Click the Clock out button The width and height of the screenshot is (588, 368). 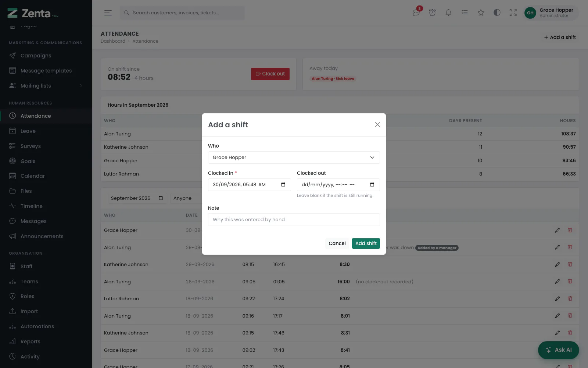[x=270, y=74]
